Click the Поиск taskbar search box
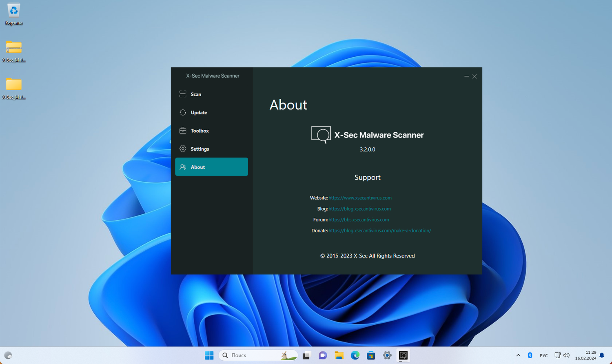 coord(258,355)
